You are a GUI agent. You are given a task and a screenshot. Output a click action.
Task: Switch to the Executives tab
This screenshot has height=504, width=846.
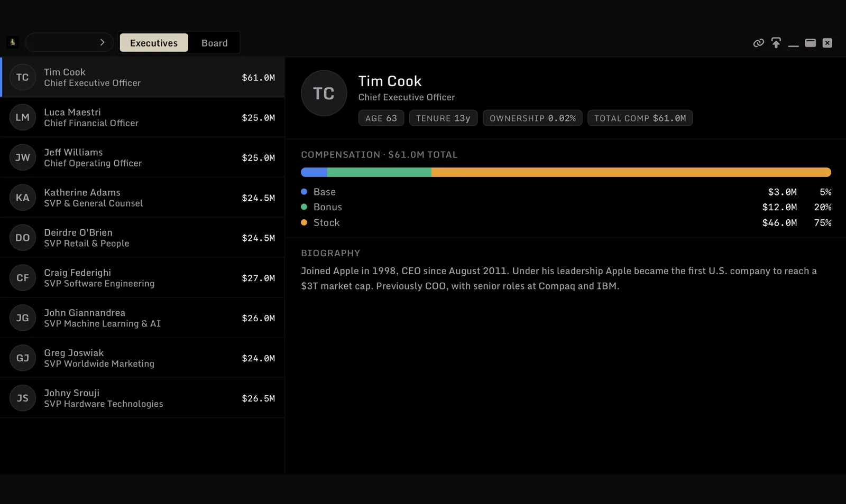pyautogui.click(x=154, y=43)
